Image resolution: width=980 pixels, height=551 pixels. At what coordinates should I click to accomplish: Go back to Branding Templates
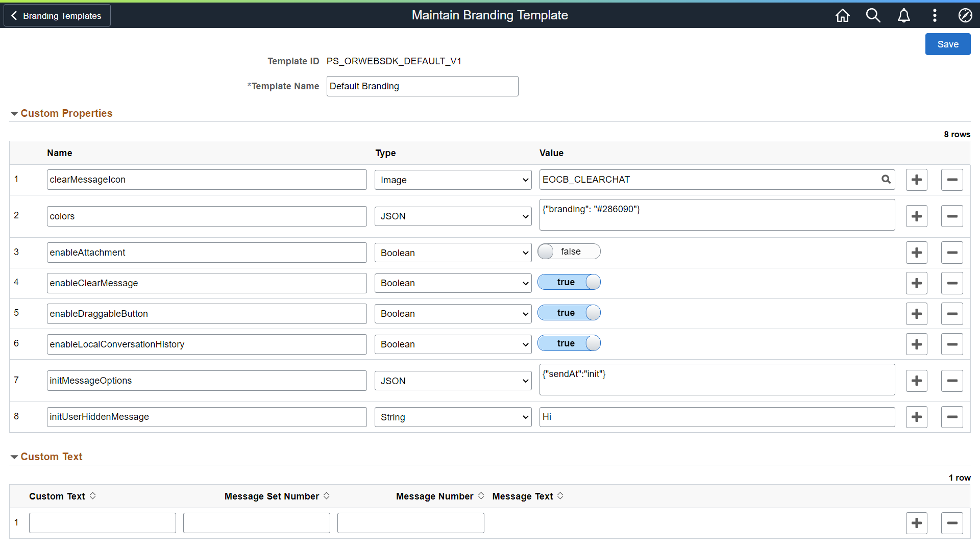[x=57, y=16]
